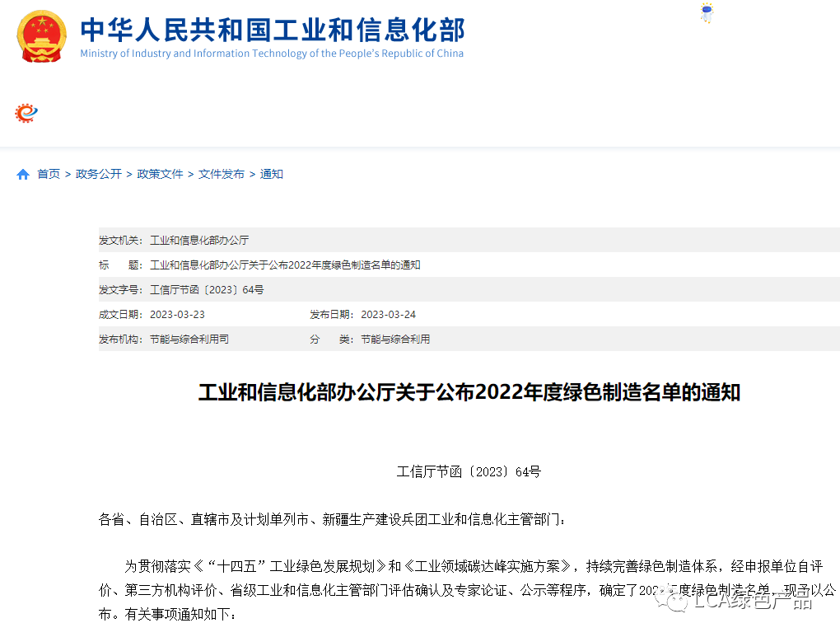Select 通知 breadcrumb item
Image resolution: width=840 pixels, height=637 pixels.
(272, 175)
